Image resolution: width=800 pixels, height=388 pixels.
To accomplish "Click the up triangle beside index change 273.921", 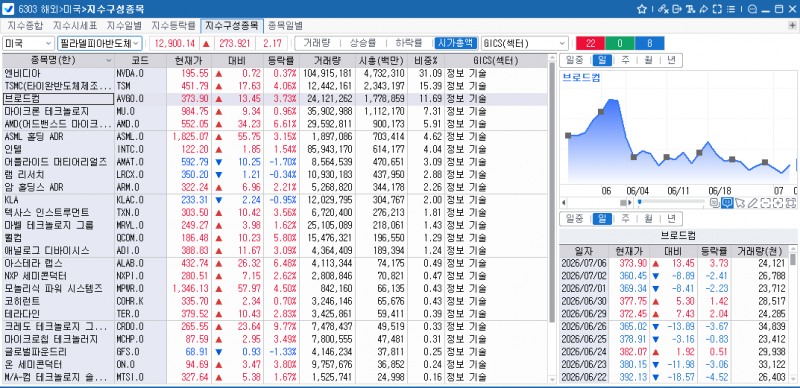I will point(206,43).
